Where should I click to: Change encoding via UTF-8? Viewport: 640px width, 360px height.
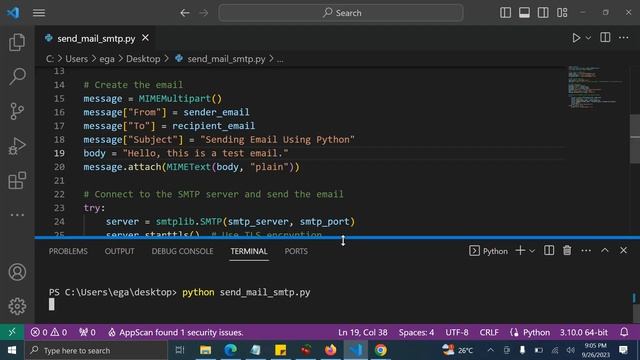[x=457, y=332]
